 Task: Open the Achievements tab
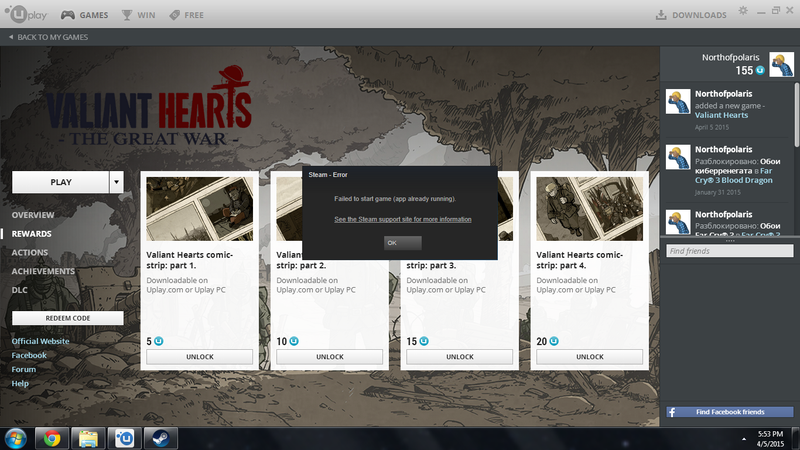tap(43, 271)
